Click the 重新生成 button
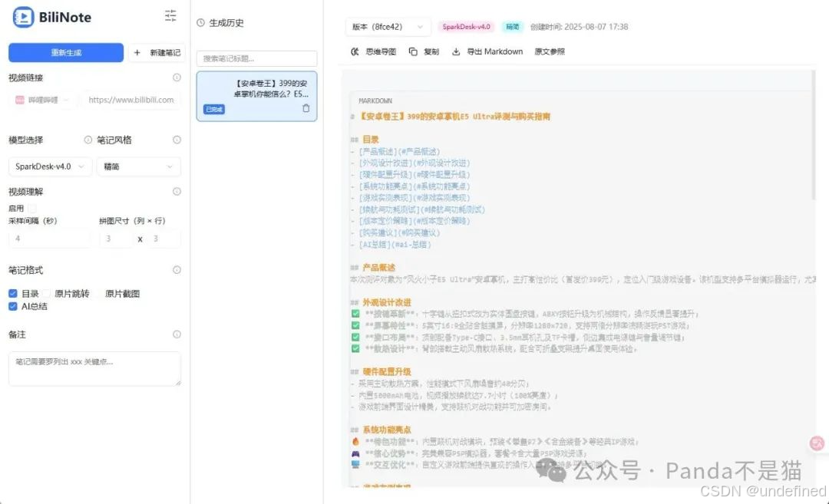 click(66, 52)
